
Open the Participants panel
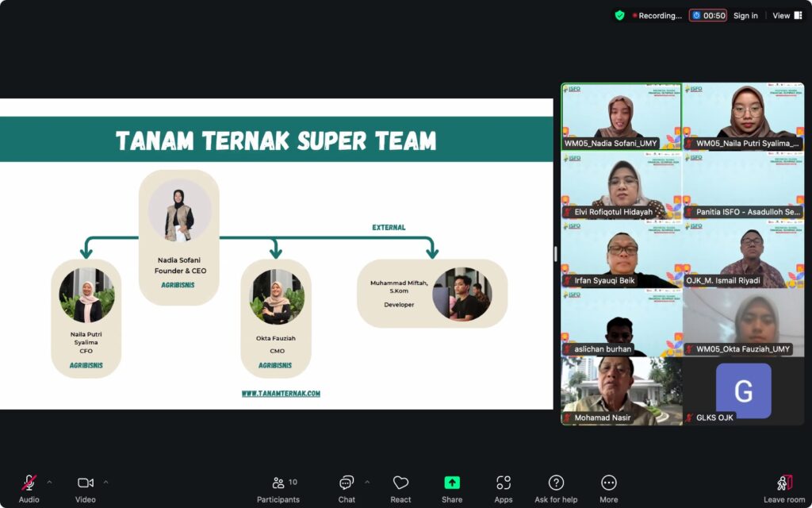coord(278,488)
